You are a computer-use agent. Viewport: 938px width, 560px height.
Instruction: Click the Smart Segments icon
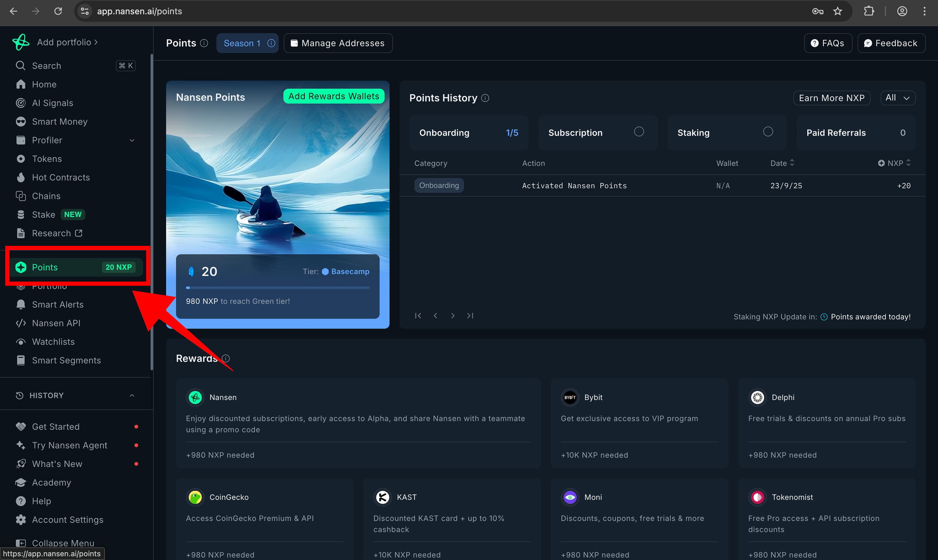click(21, 360)
